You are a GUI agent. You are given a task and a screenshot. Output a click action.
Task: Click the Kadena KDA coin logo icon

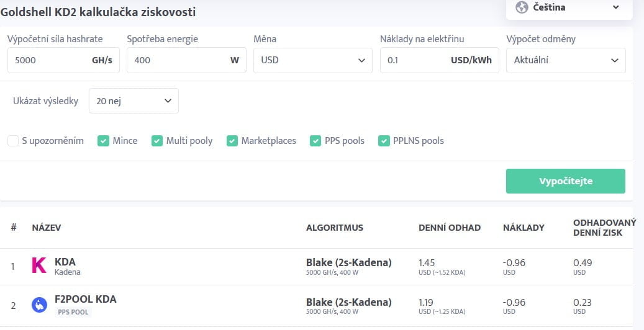[39, 266]
